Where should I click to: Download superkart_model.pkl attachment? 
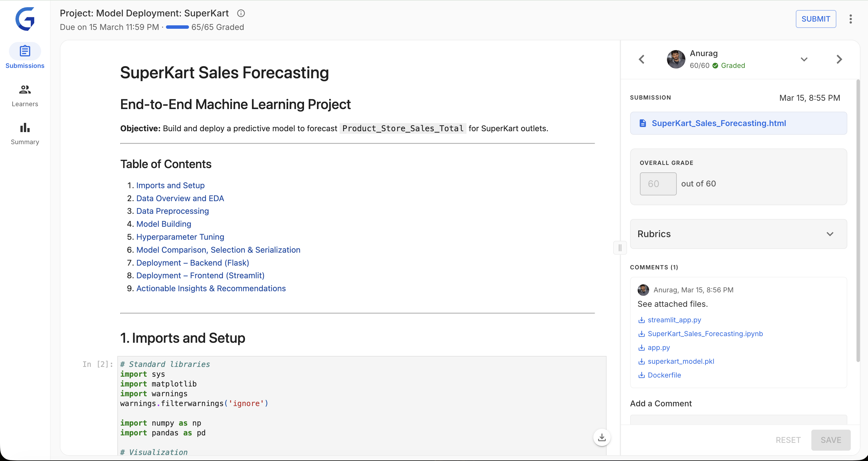click(681, 361)
